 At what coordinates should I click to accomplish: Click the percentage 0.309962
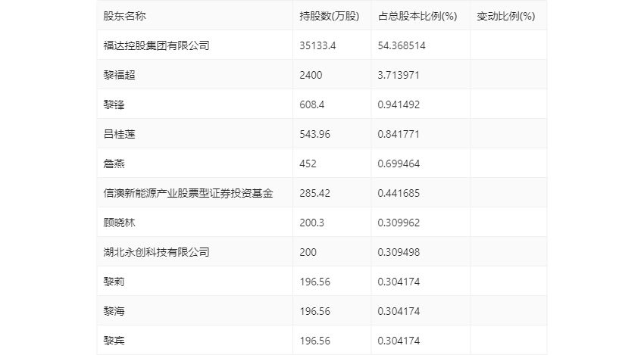[x=399, y=223]
